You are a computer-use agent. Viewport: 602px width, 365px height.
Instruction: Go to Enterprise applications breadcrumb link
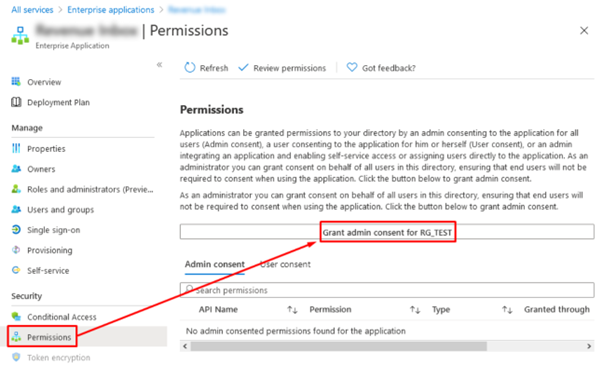click(111, 10)
